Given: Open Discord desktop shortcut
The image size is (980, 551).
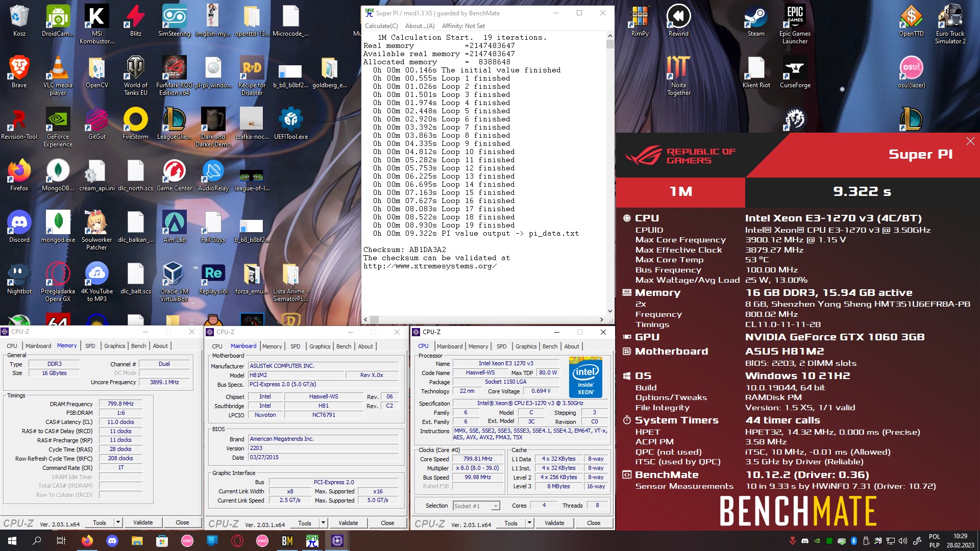Looking at the screenshot, I should coord(19,227).
